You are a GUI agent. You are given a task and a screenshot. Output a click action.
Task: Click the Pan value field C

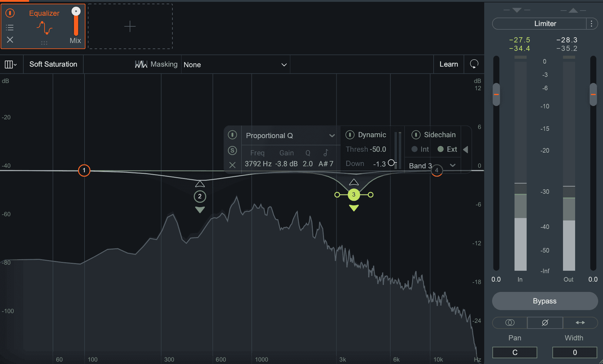pos(515,352)
